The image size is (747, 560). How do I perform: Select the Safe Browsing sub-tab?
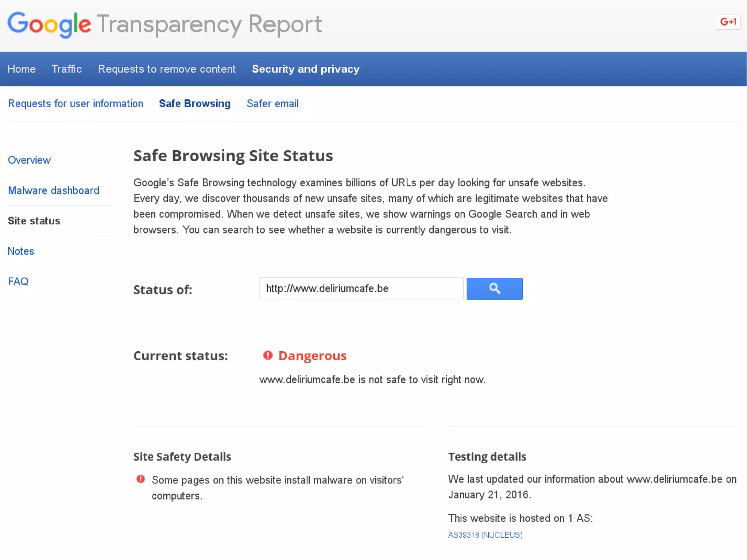pos(194,104)
